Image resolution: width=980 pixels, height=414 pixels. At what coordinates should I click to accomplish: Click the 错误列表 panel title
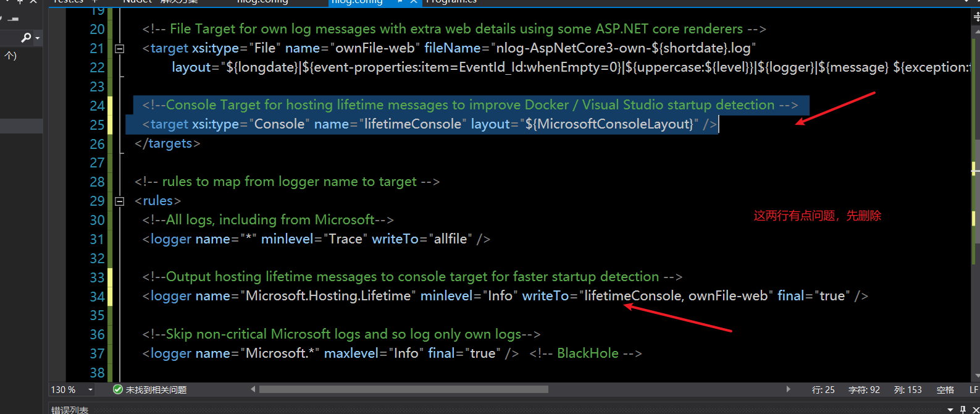[70, 410]
